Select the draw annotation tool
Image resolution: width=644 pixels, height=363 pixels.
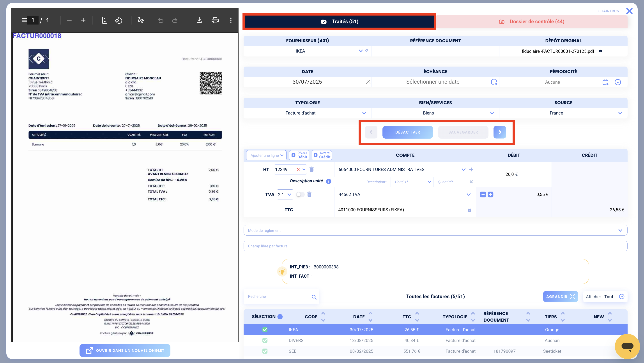[141, 20]
